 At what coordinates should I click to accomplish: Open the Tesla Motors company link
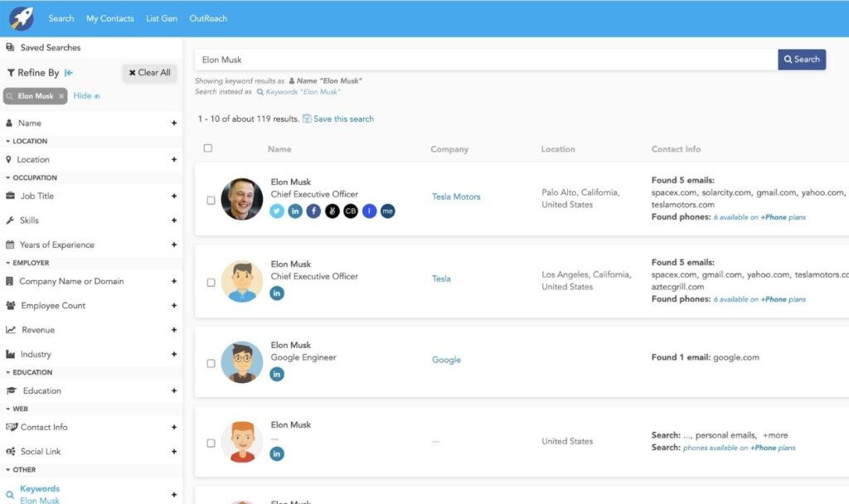click(x=456, y=196)
